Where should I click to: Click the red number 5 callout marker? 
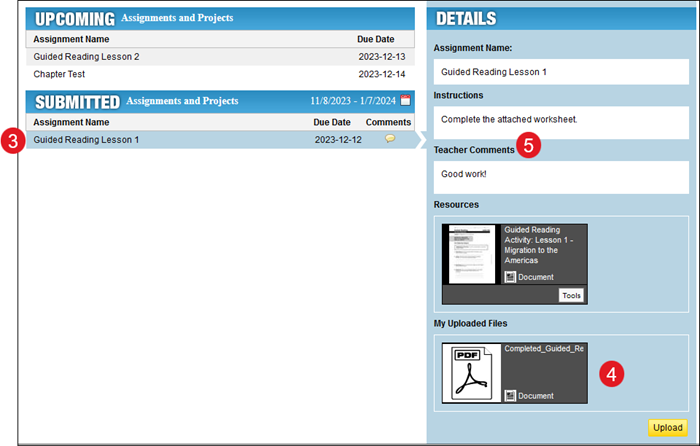click(530, 146)
